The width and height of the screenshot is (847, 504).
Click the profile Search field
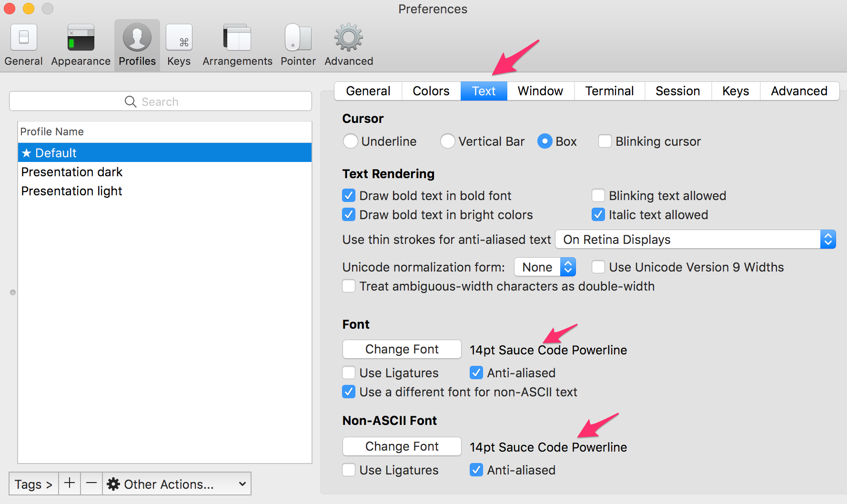(161, 101)
